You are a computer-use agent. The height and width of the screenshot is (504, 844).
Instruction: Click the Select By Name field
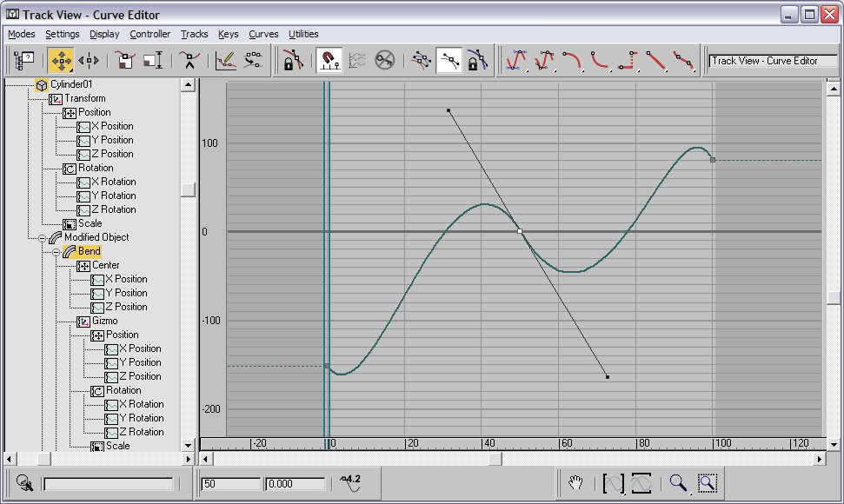tap(108, 484)
